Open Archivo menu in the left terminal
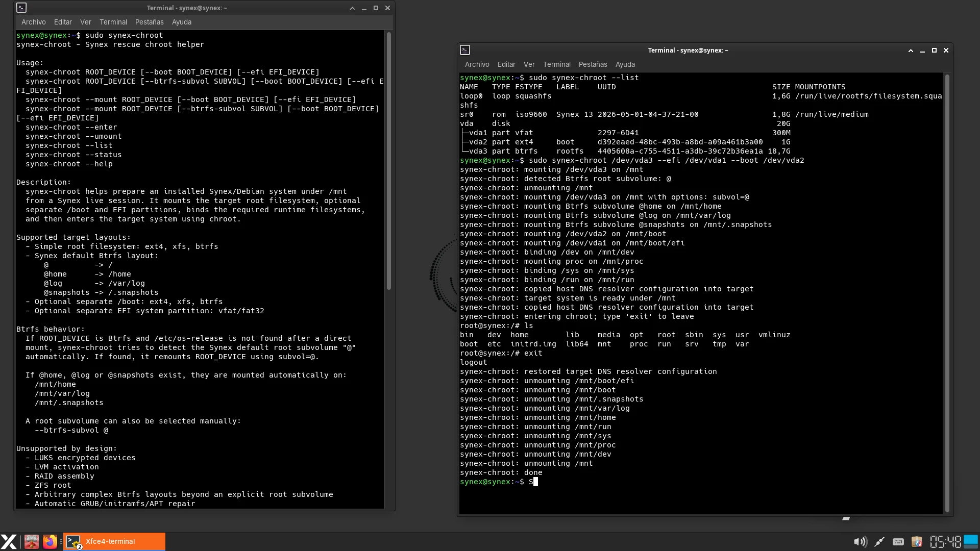Screen dimensions: 980x551 pos(34,22)
